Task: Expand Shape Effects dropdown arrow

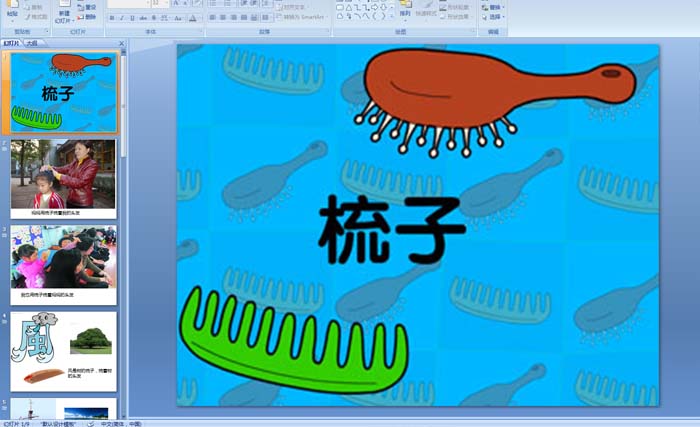Action: (x=471, y=17)
